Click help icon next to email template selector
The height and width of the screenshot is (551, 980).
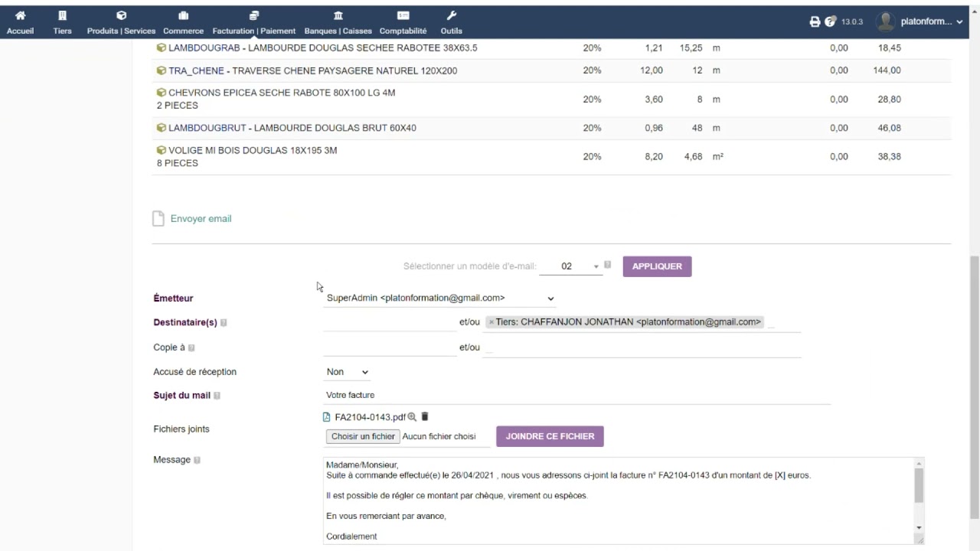(x=607, y=265)
